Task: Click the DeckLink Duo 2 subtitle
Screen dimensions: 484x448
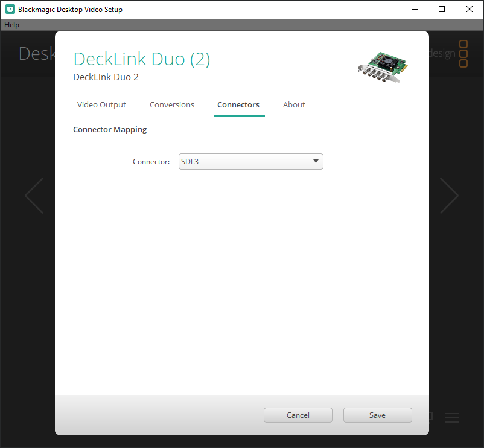Action: click(x=106, y=77)
